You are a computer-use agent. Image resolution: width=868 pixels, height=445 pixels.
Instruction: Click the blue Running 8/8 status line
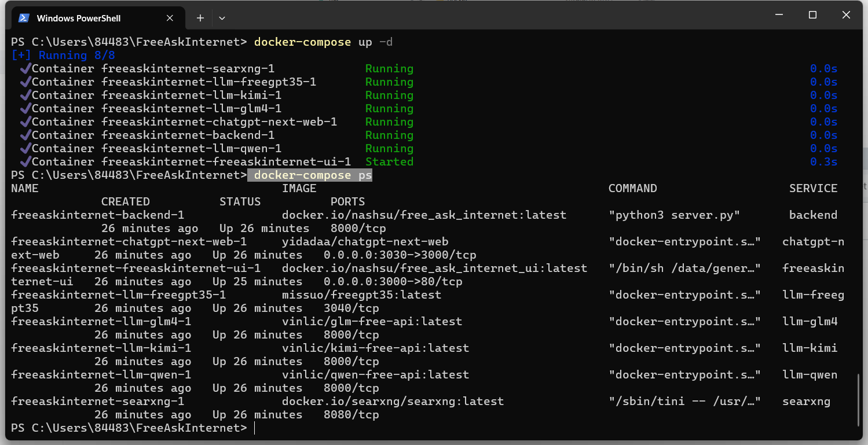tap(63, 56)
